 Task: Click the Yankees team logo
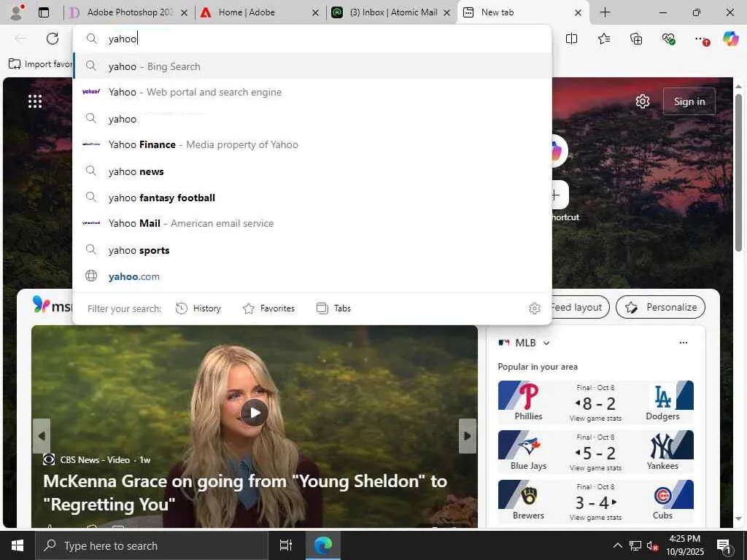[662, 446]
